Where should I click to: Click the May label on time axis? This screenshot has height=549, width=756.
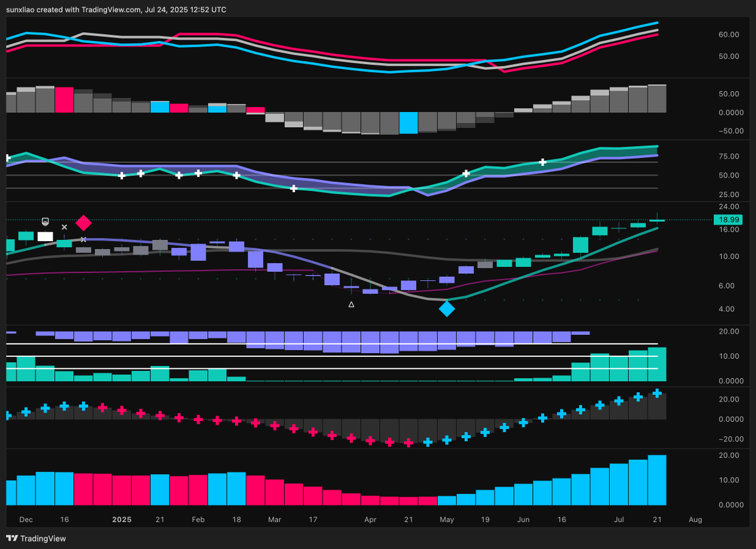447,520
